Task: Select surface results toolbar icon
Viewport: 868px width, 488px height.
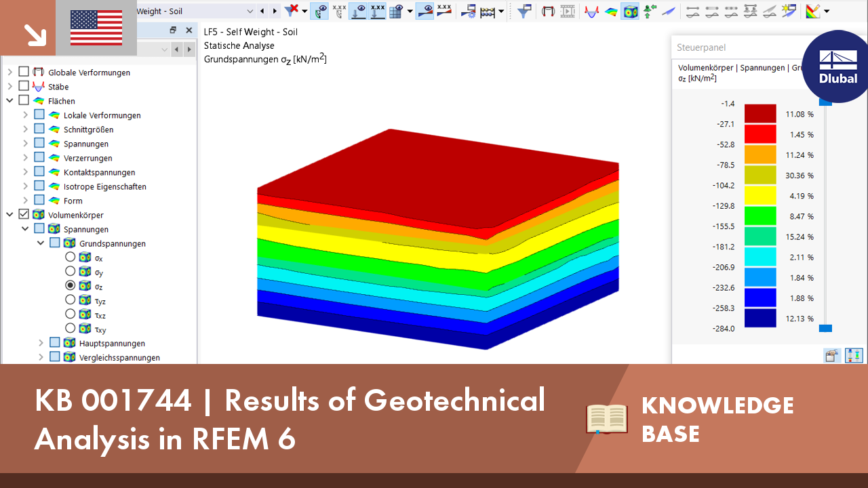Action: (x=611, y=11)
